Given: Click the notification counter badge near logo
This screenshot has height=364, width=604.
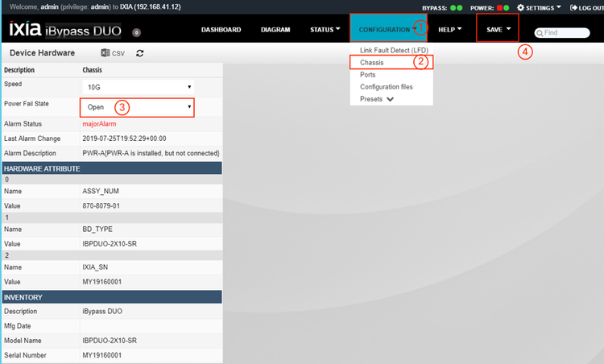Looking at the screenshot, I should click(x=136, y=33).
